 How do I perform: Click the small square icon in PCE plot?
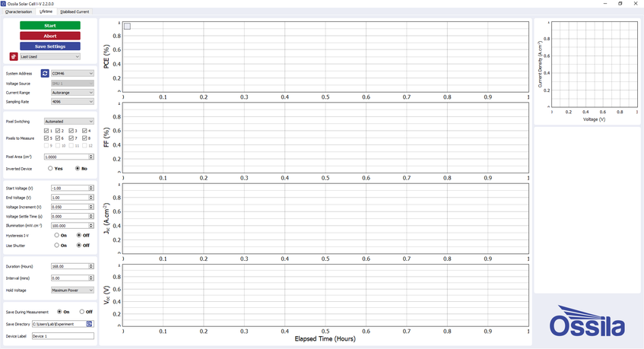(x=127, y=27)
